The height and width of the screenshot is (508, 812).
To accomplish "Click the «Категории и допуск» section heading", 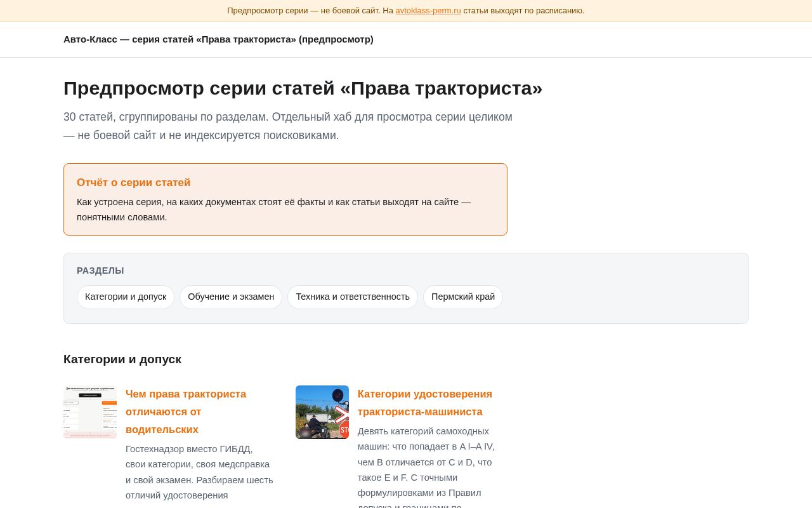I will click(x=122, y=359).
